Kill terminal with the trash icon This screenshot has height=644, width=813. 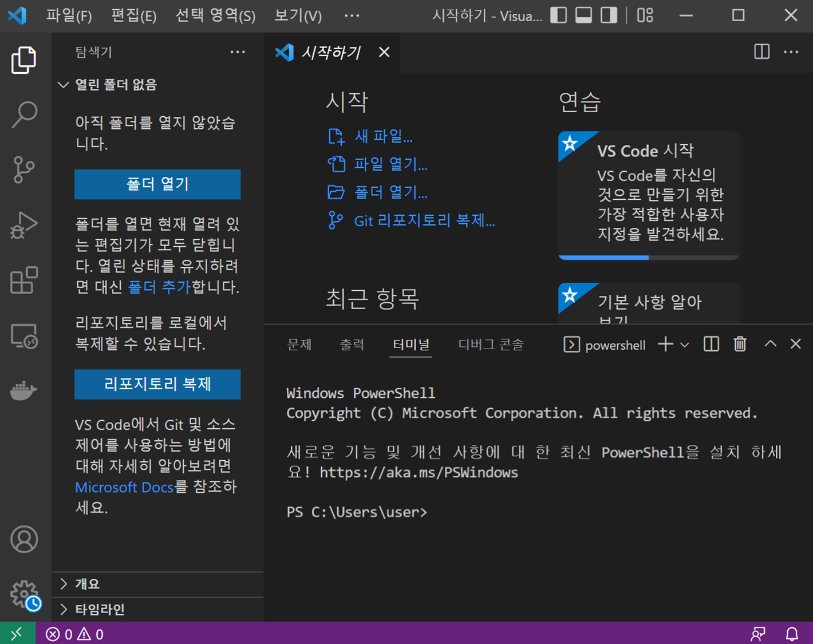(740, 344)
